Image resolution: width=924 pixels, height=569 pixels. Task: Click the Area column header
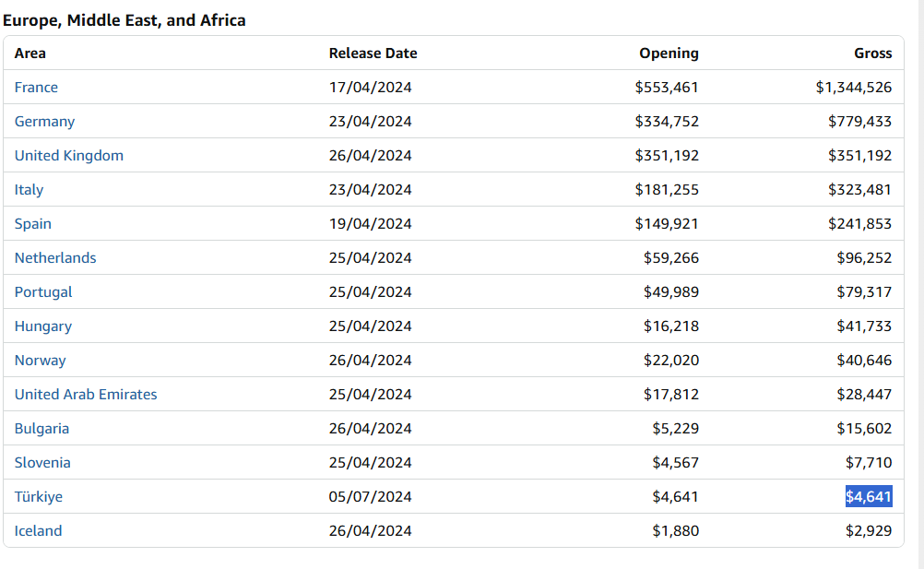(30, 53)
